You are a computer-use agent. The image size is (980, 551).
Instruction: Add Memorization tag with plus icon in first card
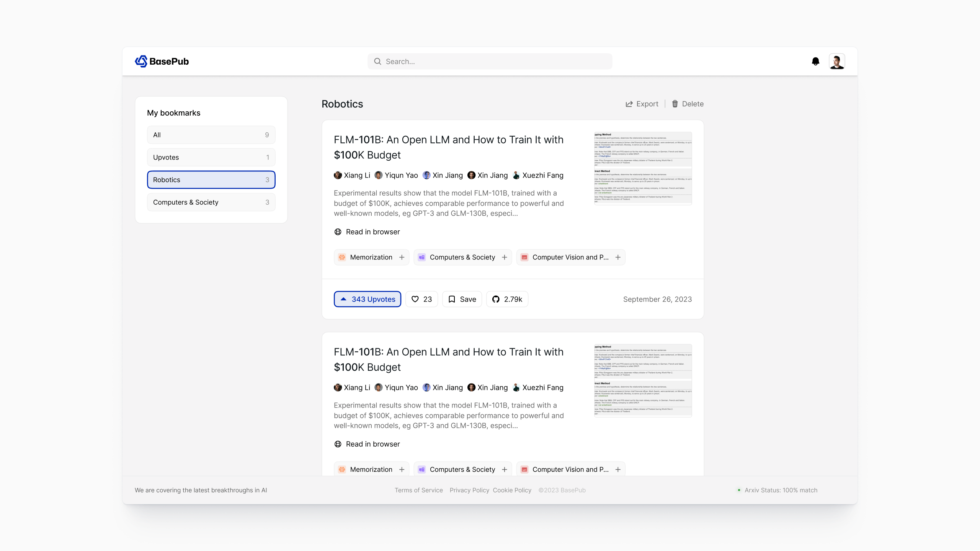click(402, 257)
